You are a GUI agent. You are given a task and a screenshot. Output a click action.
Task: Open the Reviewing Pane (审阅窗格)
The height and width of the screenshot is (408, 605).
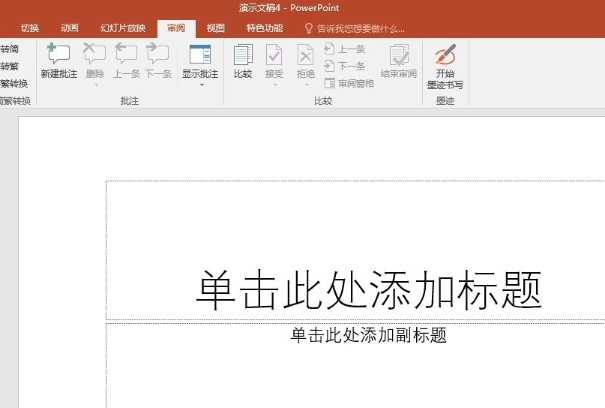pos(349,83)
